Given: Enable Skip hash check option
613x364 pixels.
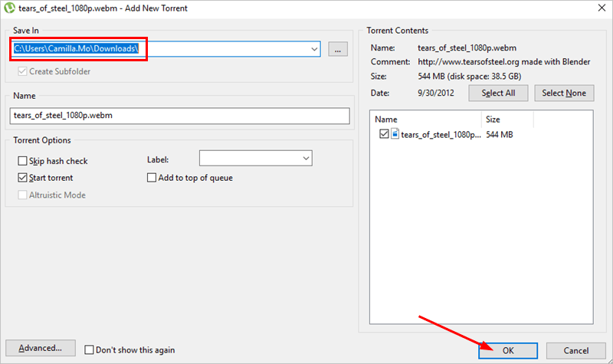Looking at the screenshot, I should tap(22, 161).
